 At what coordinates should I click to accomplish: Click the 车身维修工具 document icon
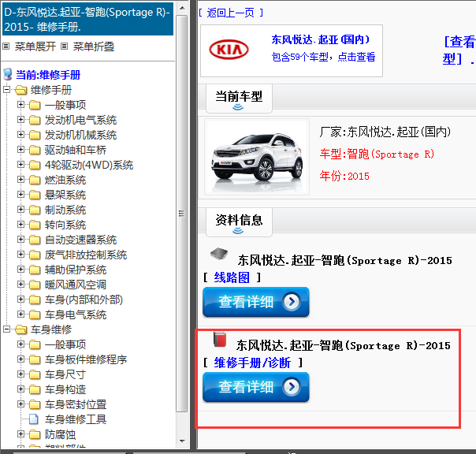33,419
